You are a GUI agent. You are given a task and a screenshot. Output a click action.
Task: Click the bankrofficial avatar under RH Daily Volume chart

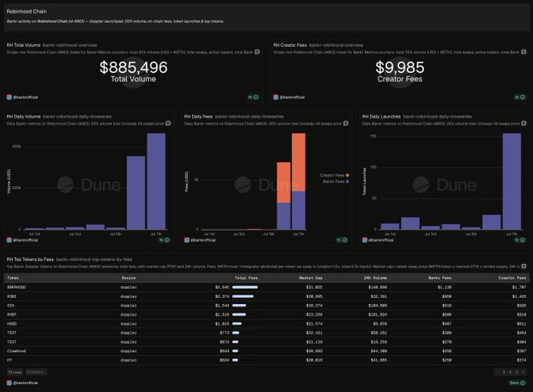pyautogui.click(x=9, y=240)
